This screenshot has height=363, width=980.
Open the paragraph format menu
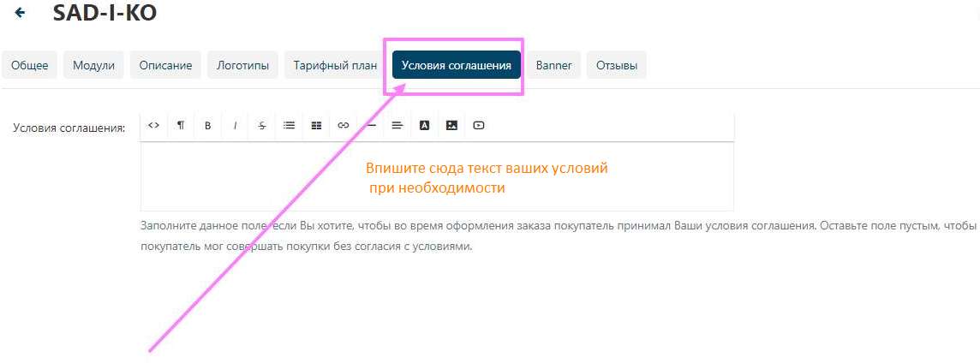181,126
